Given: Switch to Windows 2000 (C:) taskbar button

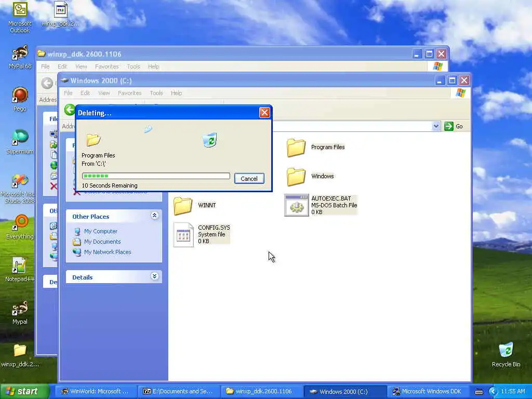Looking at the screenshot, I should (x=345, y=392).
